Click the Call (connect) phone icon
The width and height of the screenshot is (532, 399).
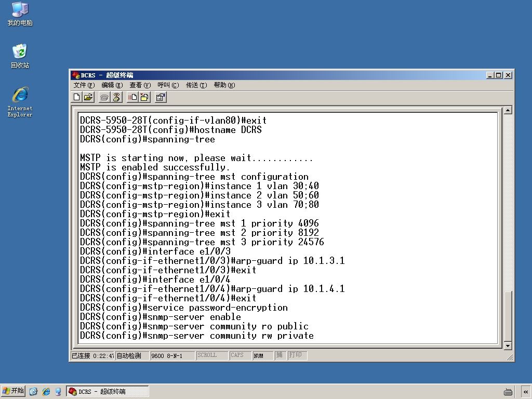(104, 97)
